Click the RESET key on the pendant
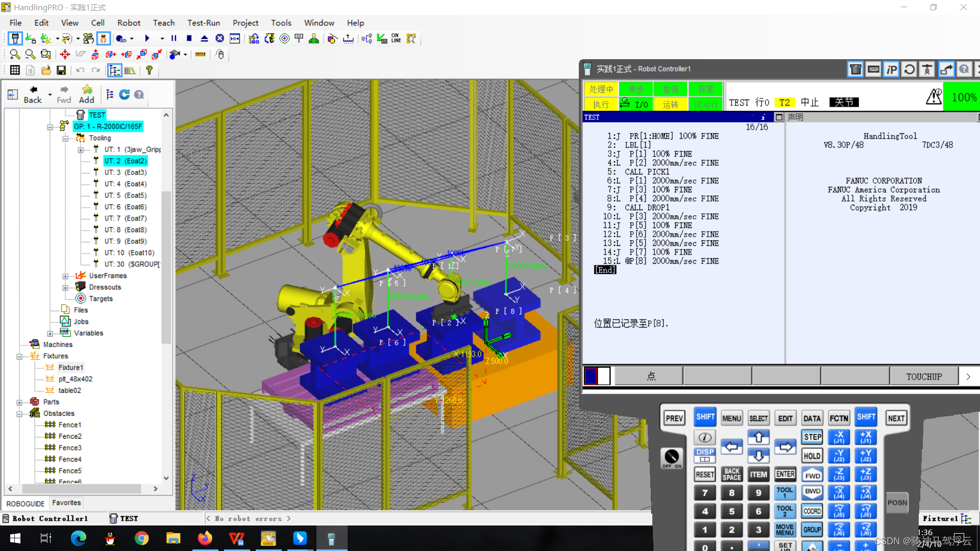Viewport: 980px width, 551px height. click(705, 474)
